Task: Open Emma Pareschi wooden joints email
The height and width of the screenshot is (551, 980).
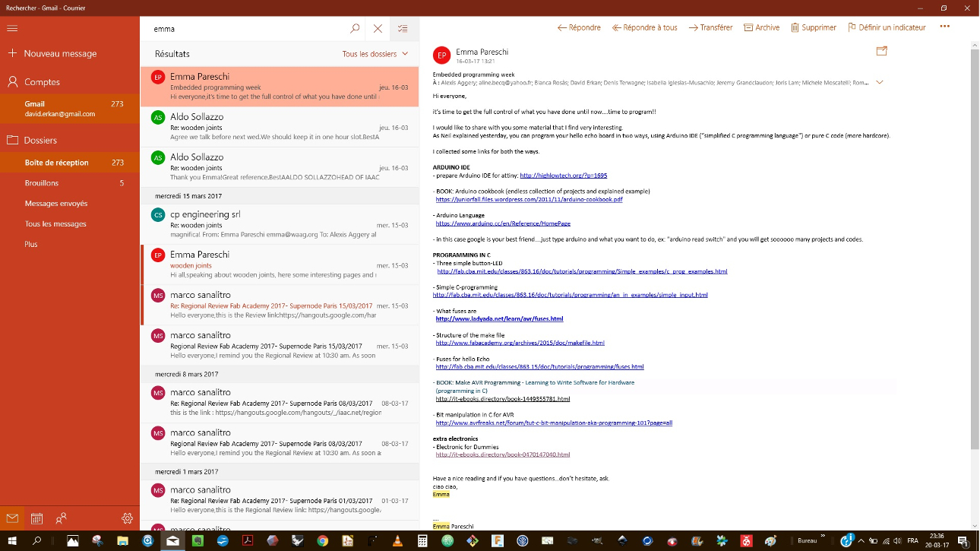Action: coord(280,264)
